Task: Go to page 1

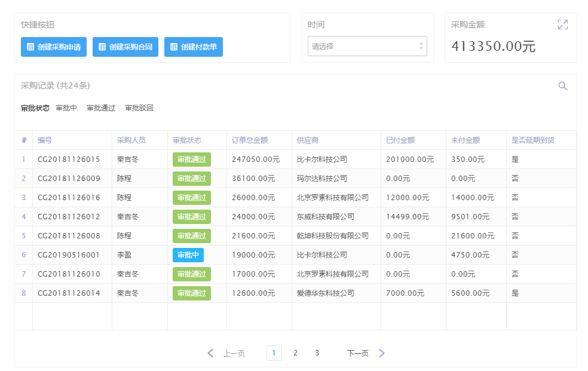Action: pos(274,353)
